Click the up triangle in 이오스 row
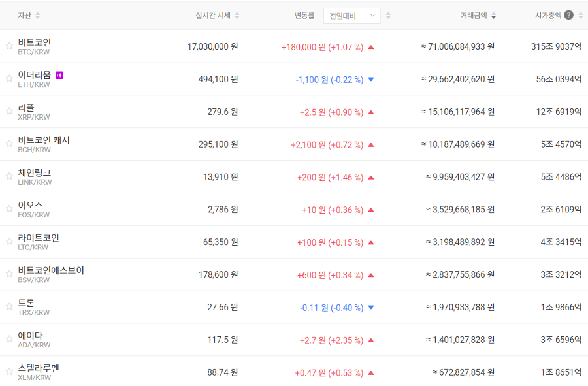 (x=371, y=210)
